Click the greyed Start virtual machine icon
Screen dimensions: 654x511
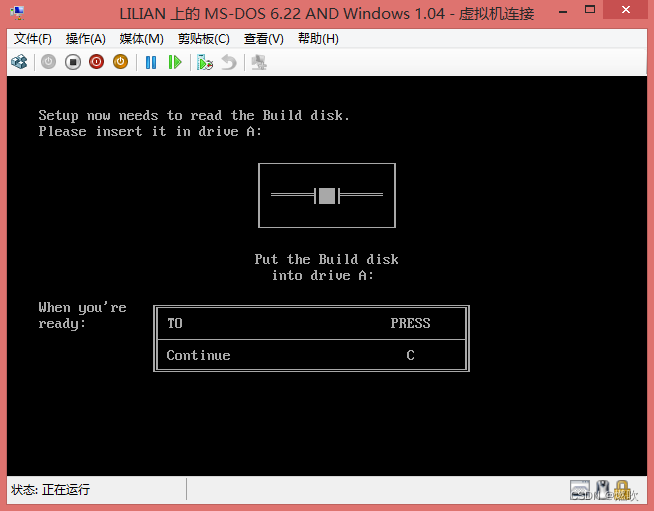coord(48,62)
